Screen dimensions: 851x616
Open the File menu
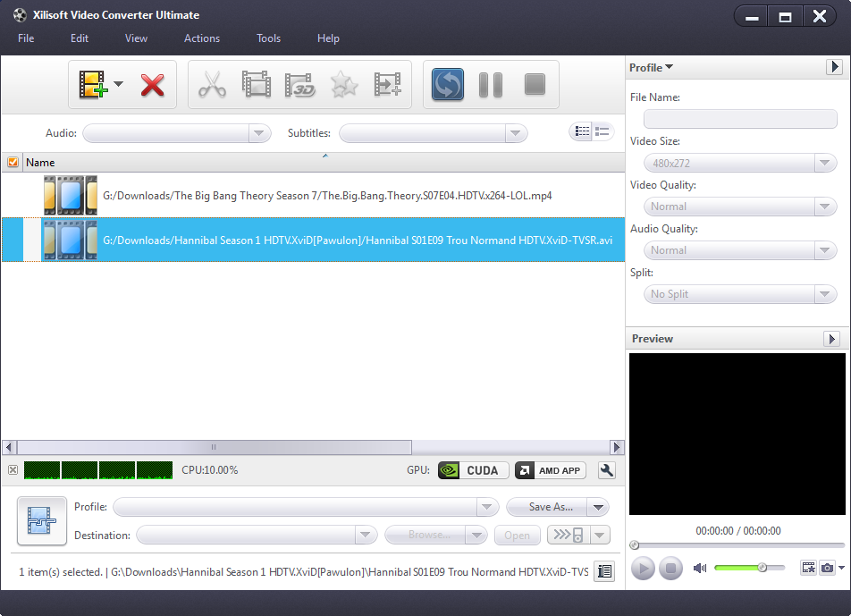coord(26,38)
